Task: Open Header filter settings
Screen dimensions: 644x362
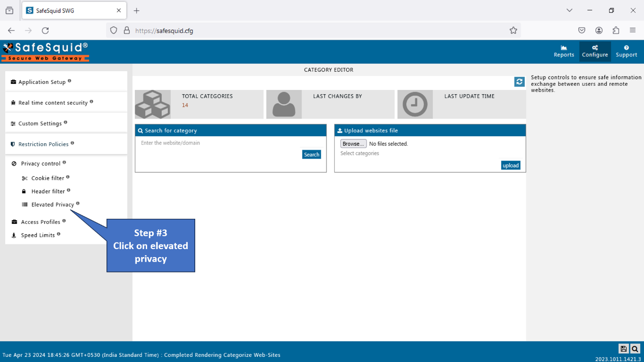Action: (48, 191)
